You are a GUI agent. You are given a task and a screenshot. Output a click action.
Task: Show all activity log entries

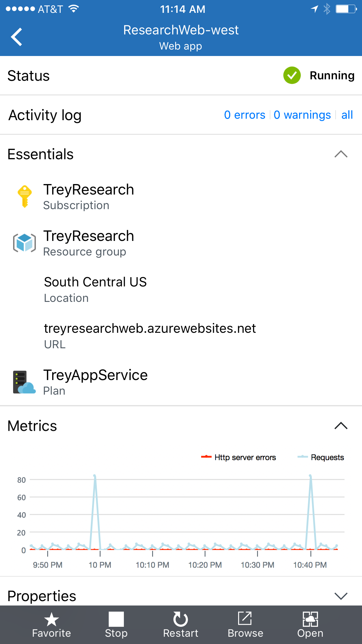pyautogui.click(x=347, y=115)
